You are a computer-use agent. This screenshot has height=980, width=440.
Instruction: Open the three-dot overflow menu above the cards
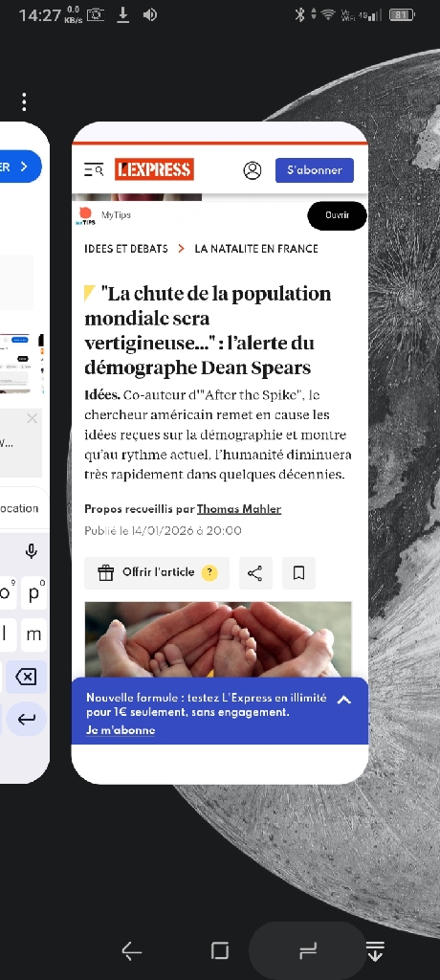[x=24, y=101]
